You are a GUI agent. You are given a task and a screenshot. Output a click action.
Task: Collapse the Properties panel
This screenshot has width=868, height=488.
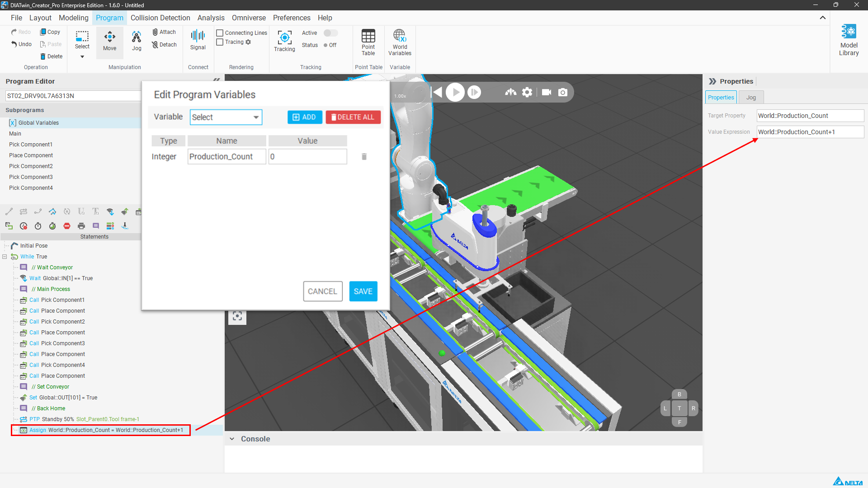tap(712, 81)
